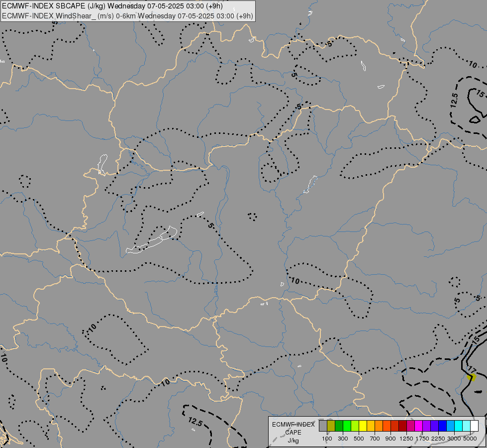Select the dark green legend swatch
487x448 pixels.
pyautogui.click(x=339, y=426)
